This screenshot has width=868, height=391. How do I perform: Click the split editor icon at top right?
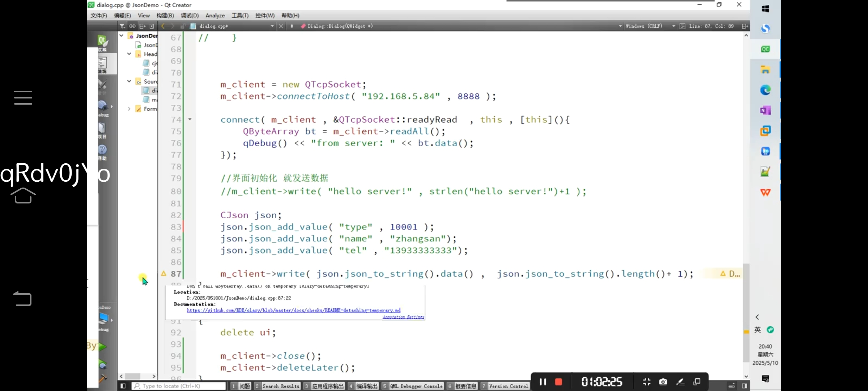click(x=745, y=26)
